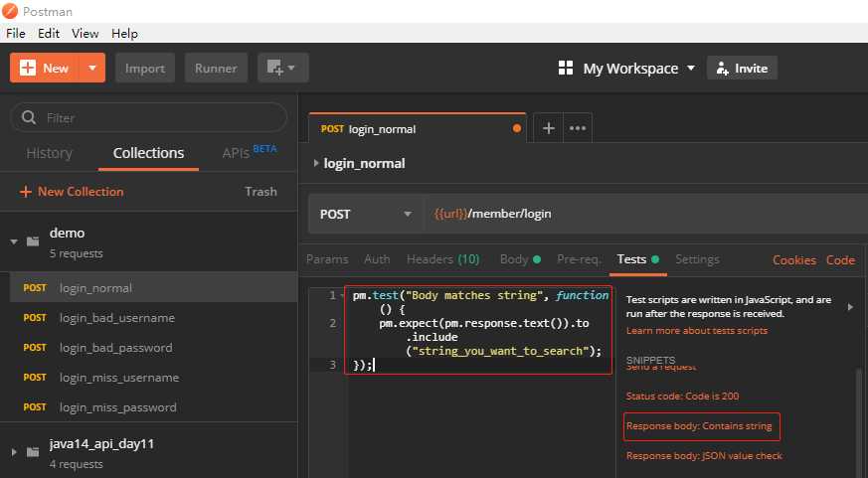Viewport: 868px width, 478px height.
Task: Click the demo collection folder icon
Action: click(33, 240)
